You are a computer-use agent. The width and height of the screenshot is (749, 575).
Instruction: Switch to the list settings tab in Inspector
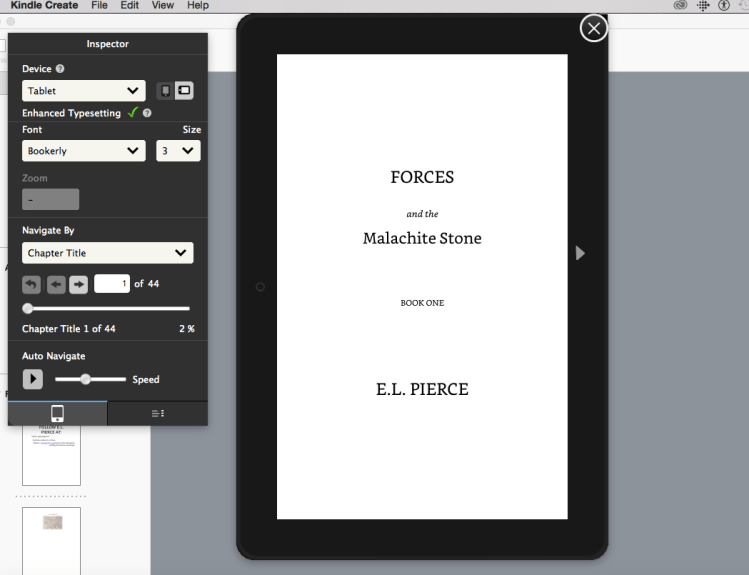158,413
